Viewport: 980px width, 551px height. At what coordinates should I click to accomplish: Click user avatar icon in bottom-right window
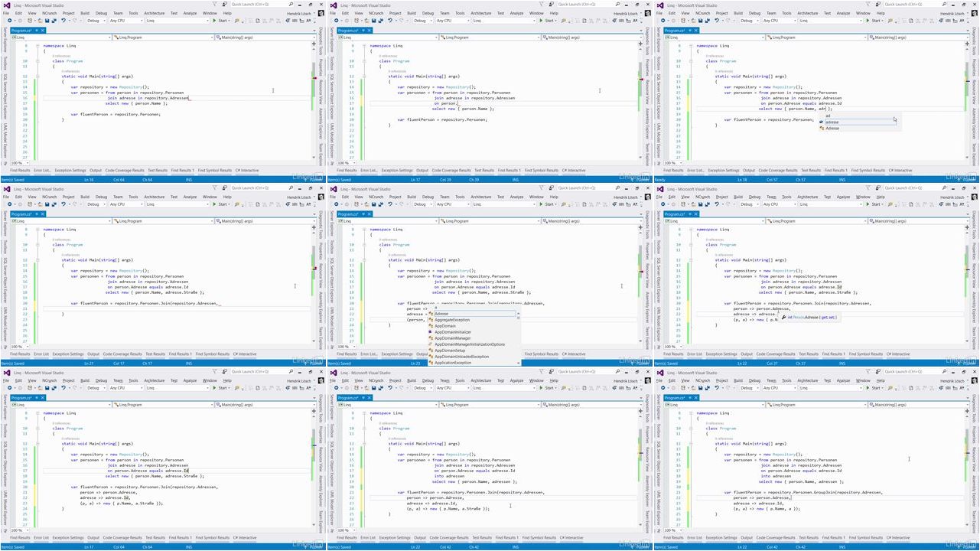point(974,380)
